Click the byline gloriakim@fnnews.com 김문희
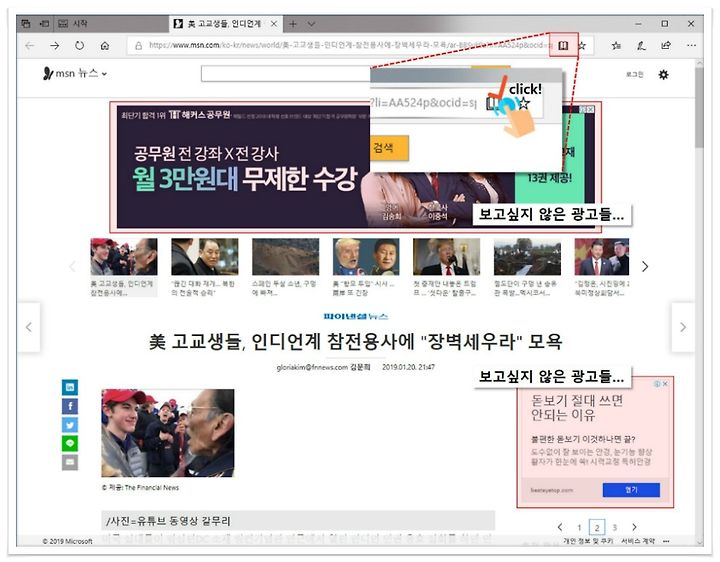 323,367
